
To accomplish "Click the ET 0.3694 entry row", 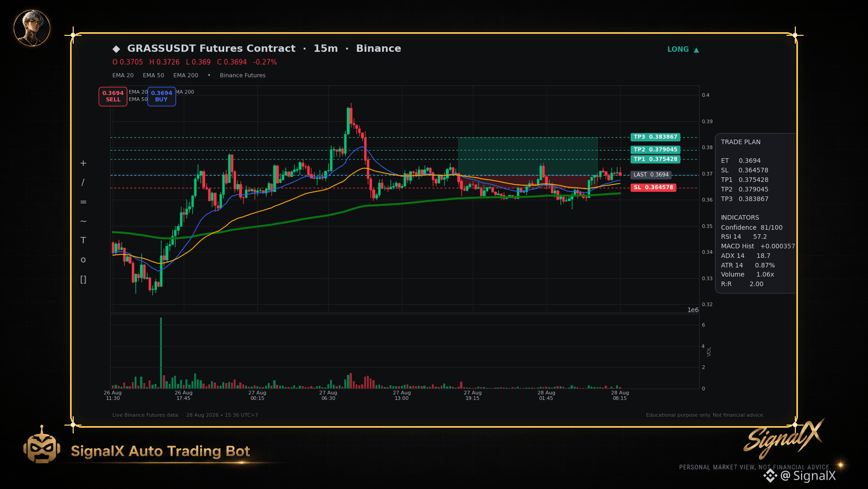I will 740,161.
